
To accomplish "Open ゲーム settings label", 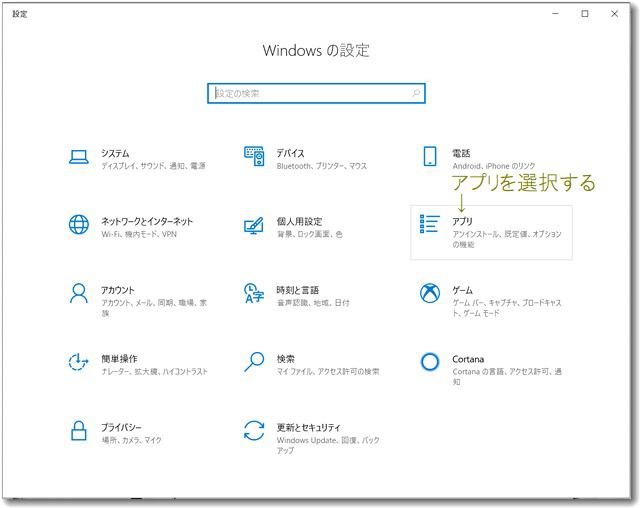I will tap(462, 290).
